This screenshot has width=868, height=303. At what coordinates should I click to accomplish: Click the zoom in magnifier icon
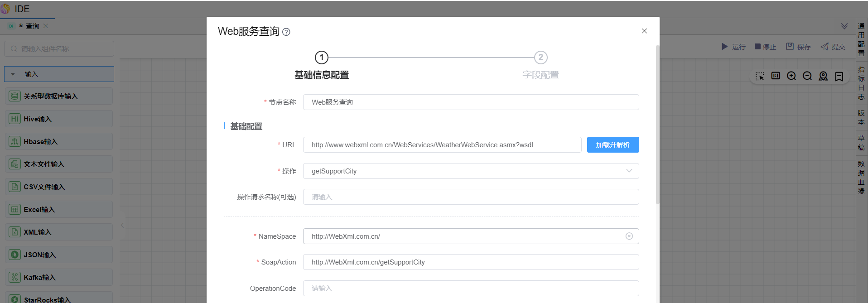pyautogui.click(x=791, y=76)
